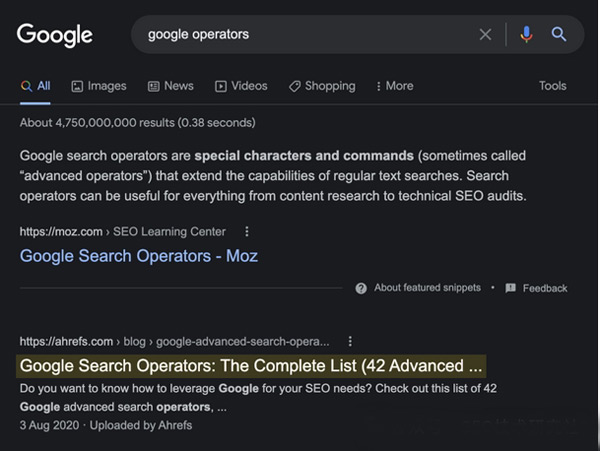Click About featured snippets link
Image resolution: width=600 pixels, height=451 pixels.
pyautogui.click(x=427, y=288)
